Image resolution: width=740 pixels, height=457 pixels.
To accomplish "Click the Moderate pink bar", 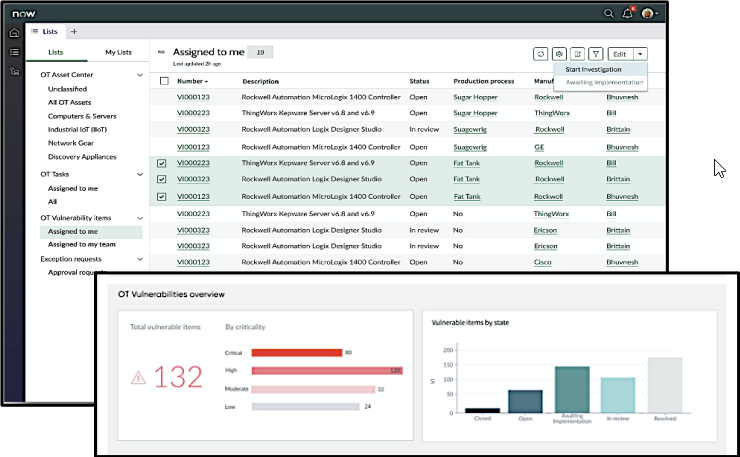I will click(x=313, y=389).
